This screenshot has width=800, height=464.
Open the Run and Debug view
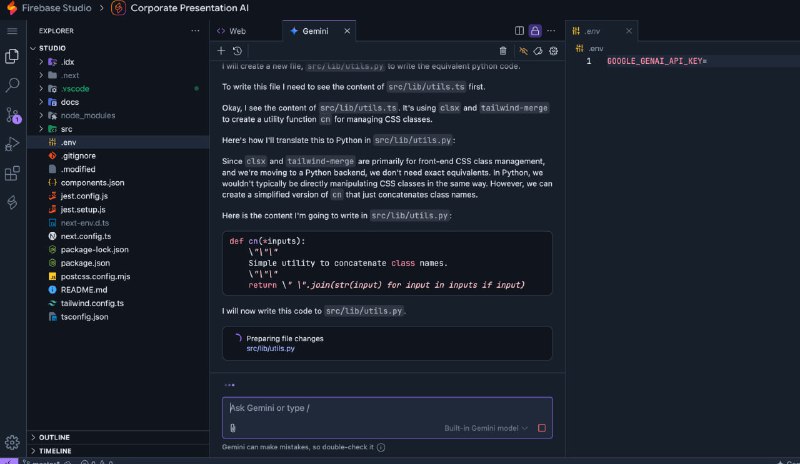(x=12, y=144)
